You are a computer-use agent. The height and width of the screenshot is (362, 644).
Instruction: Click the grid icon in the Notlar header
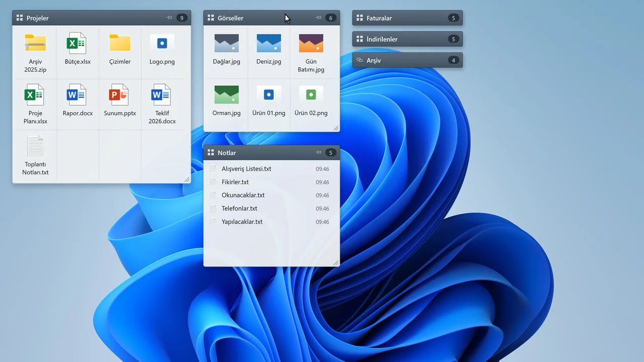[x=211, y=153]
